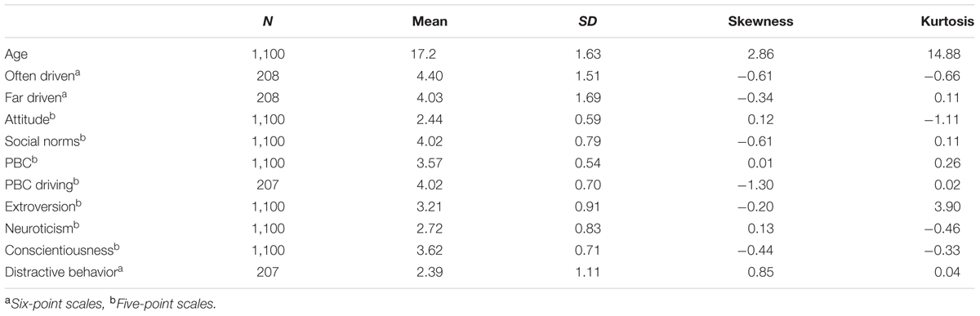The image size is (980, 316).
Task: Select the Age row label
Action: (16, 53)
